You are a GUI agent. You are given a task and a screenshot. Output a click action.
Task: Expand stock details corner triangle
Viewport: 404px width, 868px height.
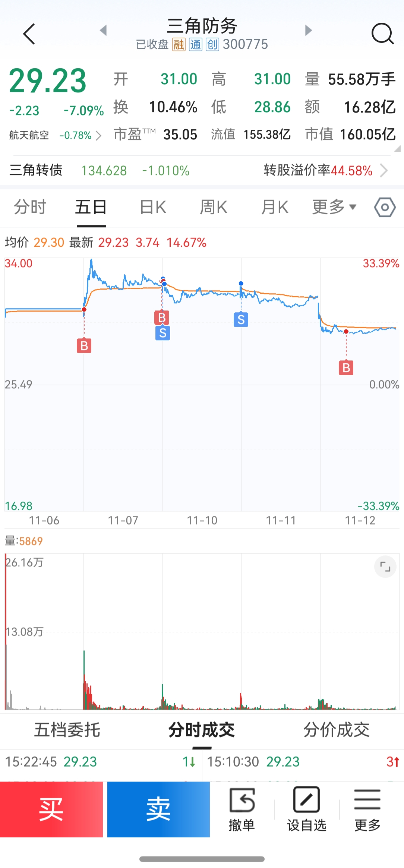tap(397, 148)
